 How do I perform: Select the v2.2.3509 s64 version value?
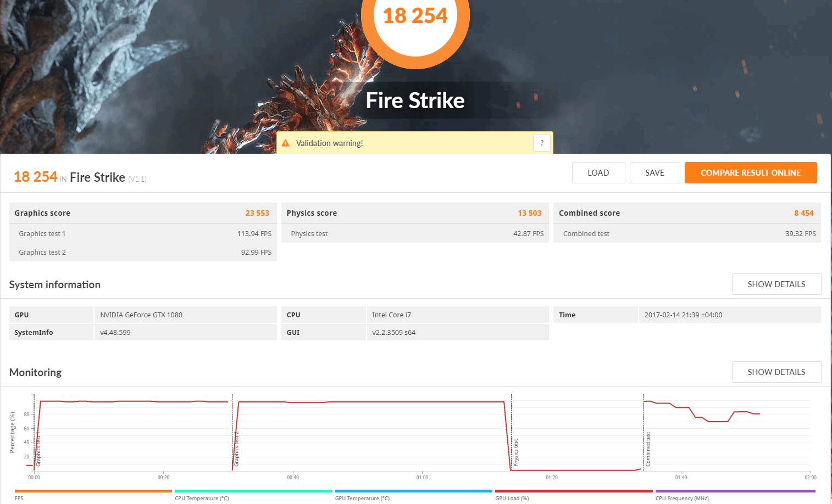pyautogui.click(x=393, y=333)
